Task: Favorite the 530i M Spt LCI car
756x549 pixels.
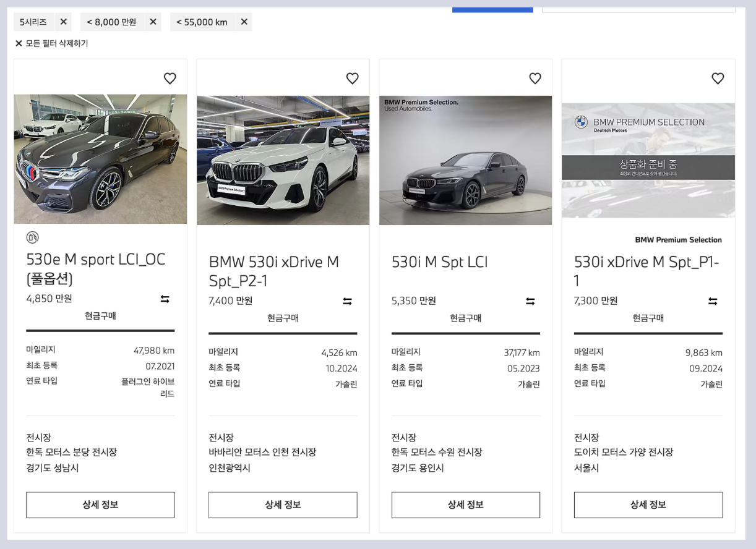Action: (535, 79)
